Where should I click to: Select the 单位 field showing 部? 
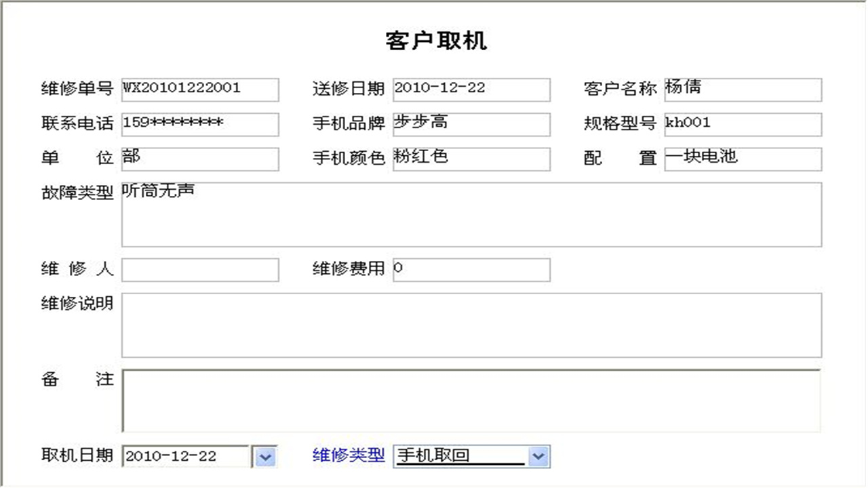coord(199,159)
